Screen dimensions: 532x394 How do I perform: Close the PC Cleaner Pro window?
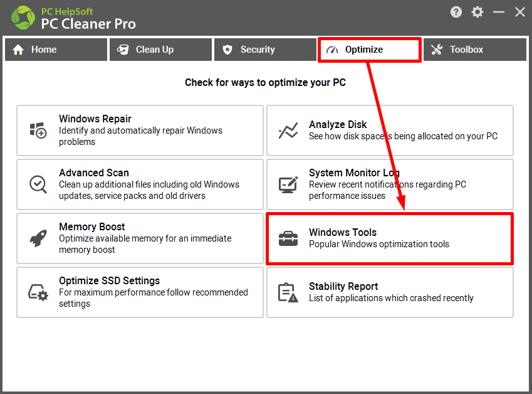point(520,12)
